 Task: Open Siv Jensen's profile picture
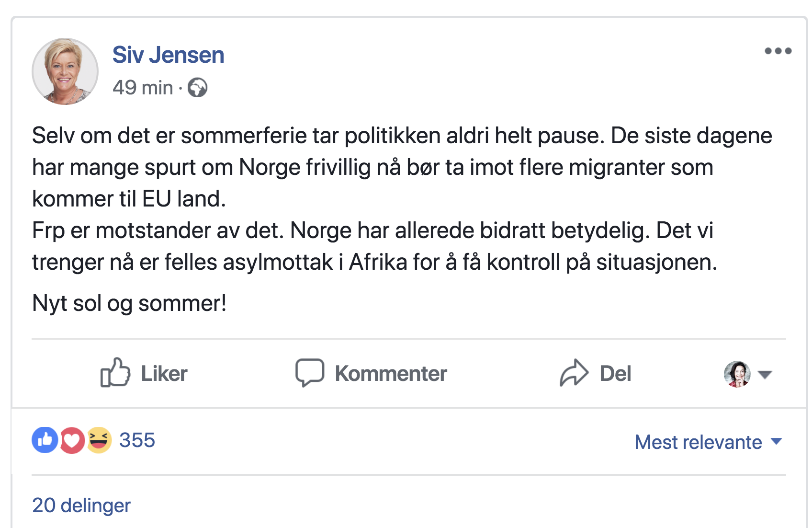coord(65,71)
